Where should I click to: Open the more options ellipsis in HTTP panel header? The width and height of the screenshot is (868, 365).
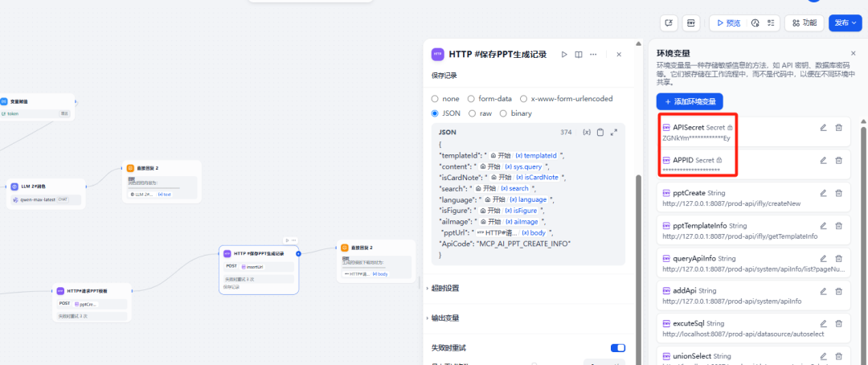click(x=593, y=55)
